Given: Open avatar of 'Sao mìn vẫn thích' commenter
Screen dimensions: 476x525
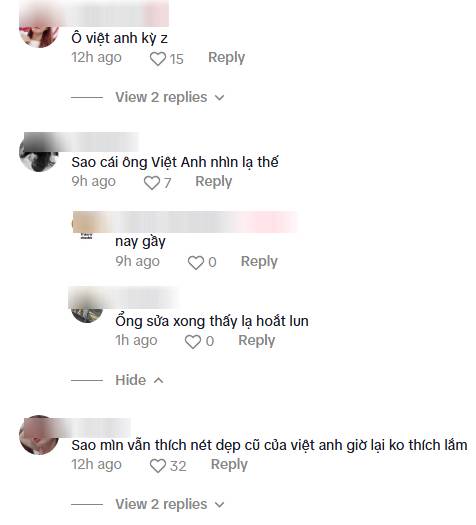Looking at the screenshot, I should click(x=39, y=435).
